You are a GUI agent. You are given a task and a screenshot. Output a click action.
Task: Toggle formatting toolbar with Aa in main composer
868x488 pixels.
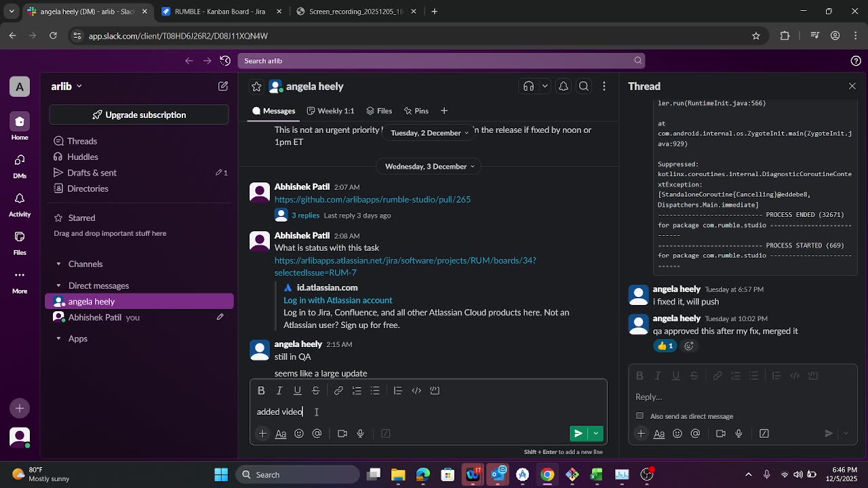click(281, 434)
